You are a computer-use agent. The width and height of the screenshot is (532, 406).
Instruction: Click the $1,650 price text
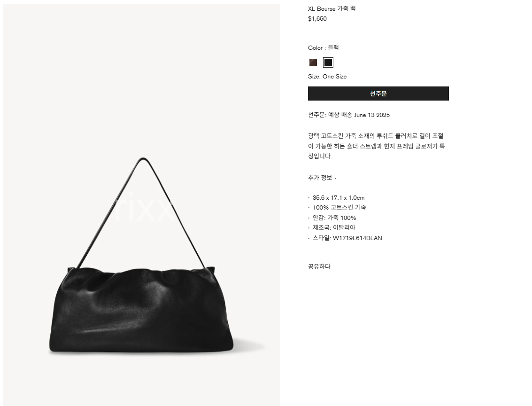317,19
